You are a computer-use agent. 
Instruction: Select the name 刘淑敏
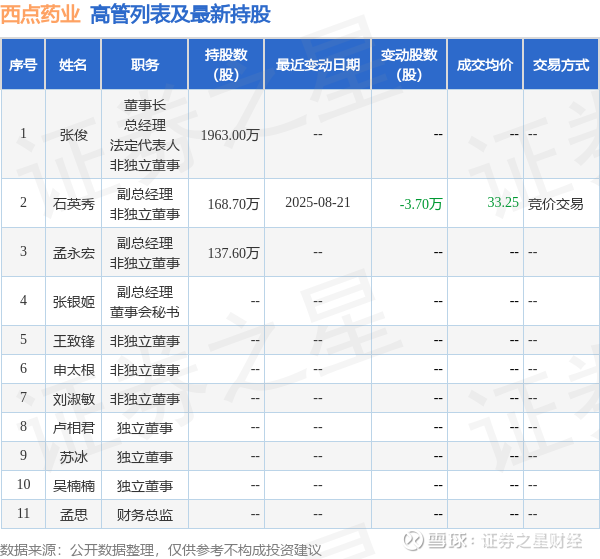point(73,399)
